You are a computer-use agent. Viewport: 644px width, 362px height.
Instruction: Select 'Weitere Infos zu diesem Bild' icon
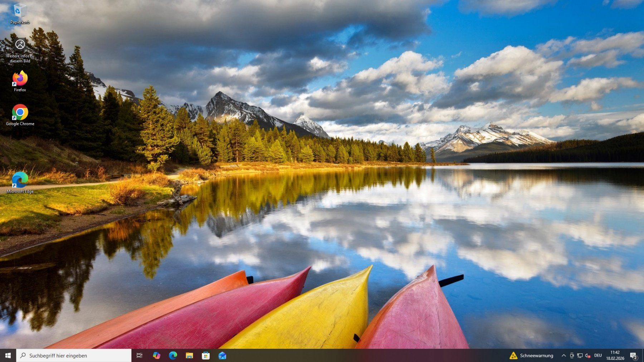click(20, 50)
